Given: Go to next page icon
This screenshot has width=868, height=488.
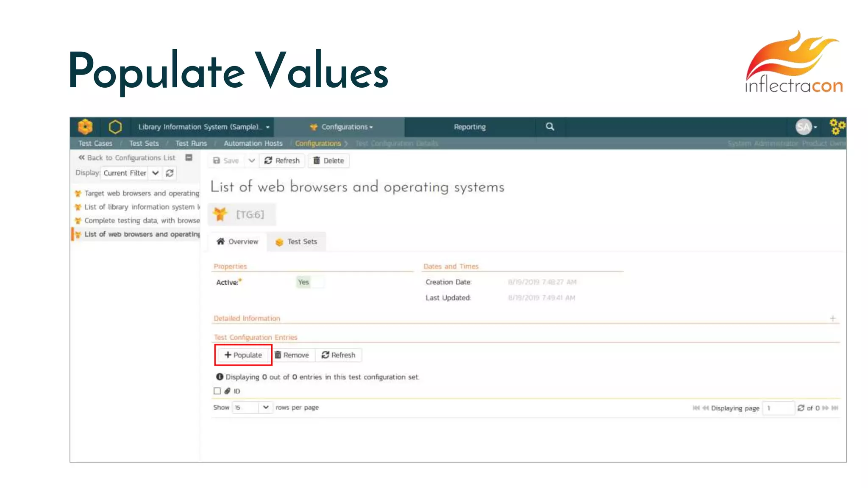Looking at the screenshot, I should (825, 408).
